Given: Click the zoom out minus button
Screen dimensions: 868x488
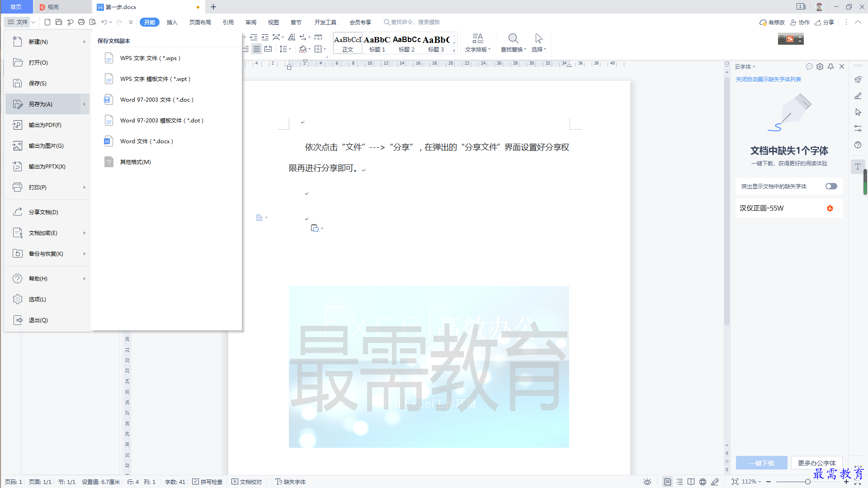Looking at the screenshot, I should coord(769,482).
